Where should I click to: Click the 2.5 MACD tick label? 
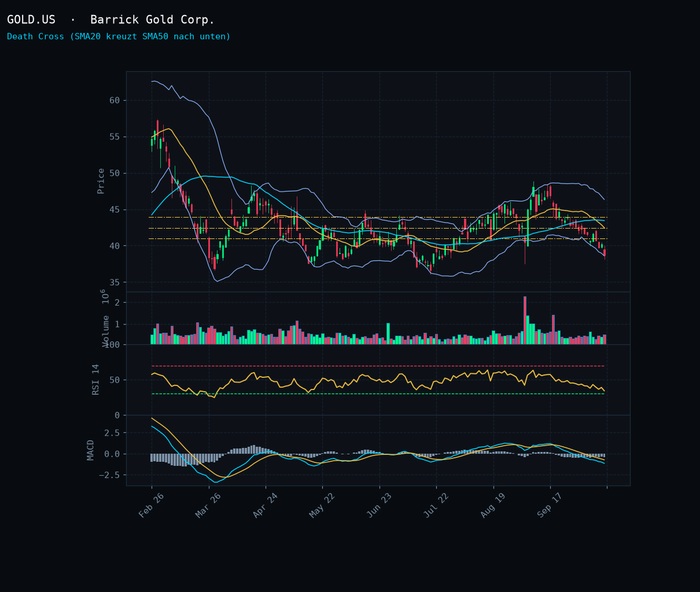coord(112,433)
